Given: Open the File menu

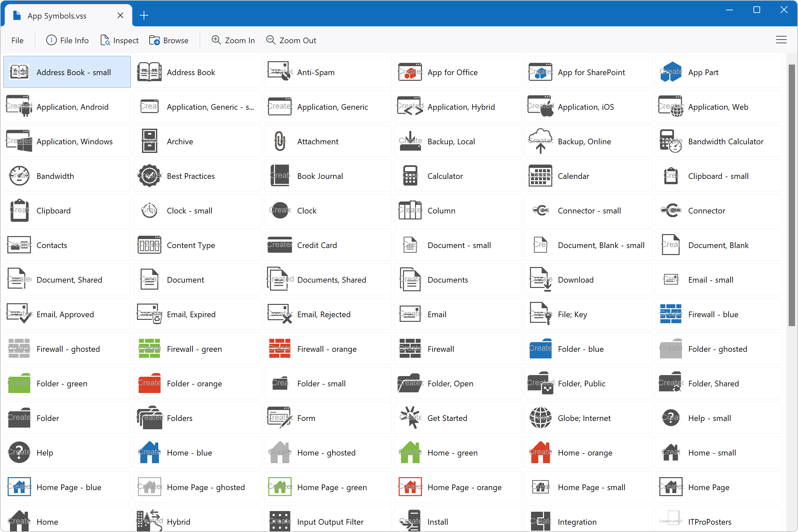Looking at the screenshot, I should coord(17,40).
